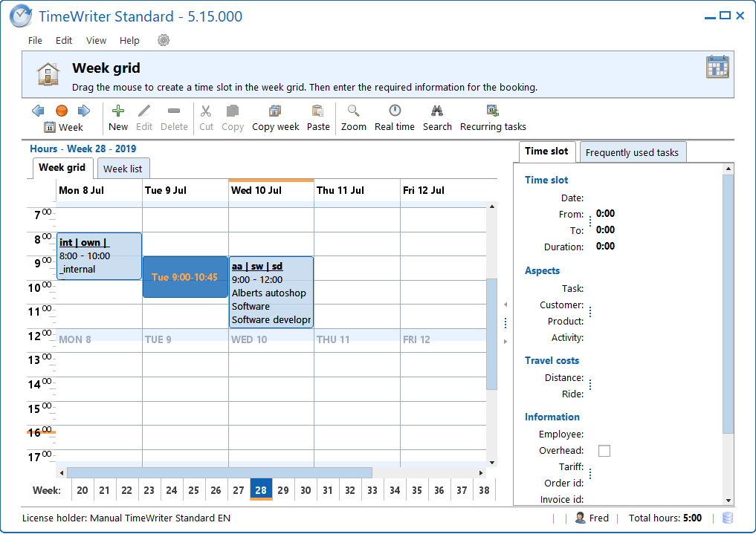Select the Wednesday Alberts autoshop booking
This screenshot has height=560, width=756.
tap(271, 293)
